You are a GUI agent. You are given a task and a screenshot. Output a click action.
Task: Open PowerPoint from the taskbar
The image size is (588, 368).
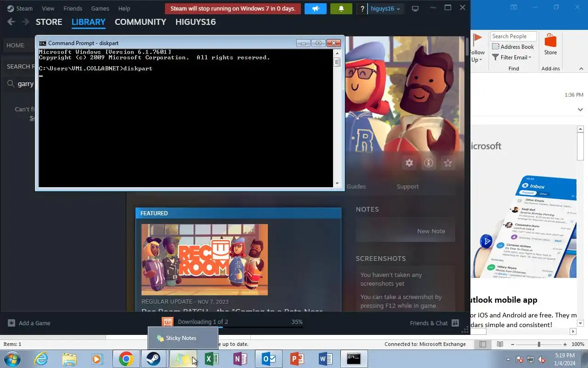(x=297, y=359)
